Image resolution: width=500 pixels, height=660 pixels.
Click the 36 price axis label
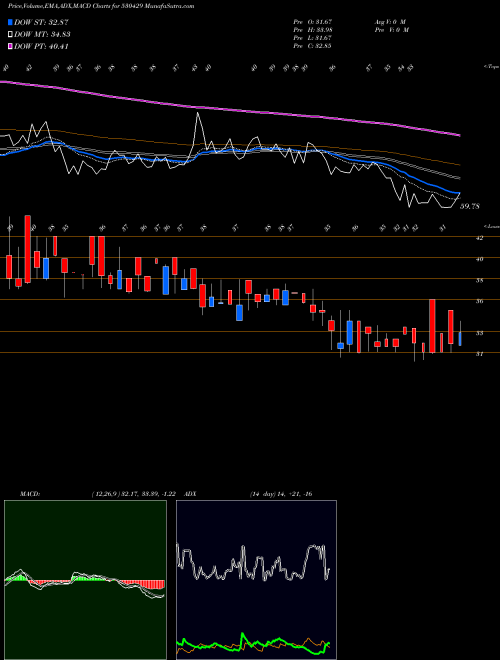pos(479,301)
